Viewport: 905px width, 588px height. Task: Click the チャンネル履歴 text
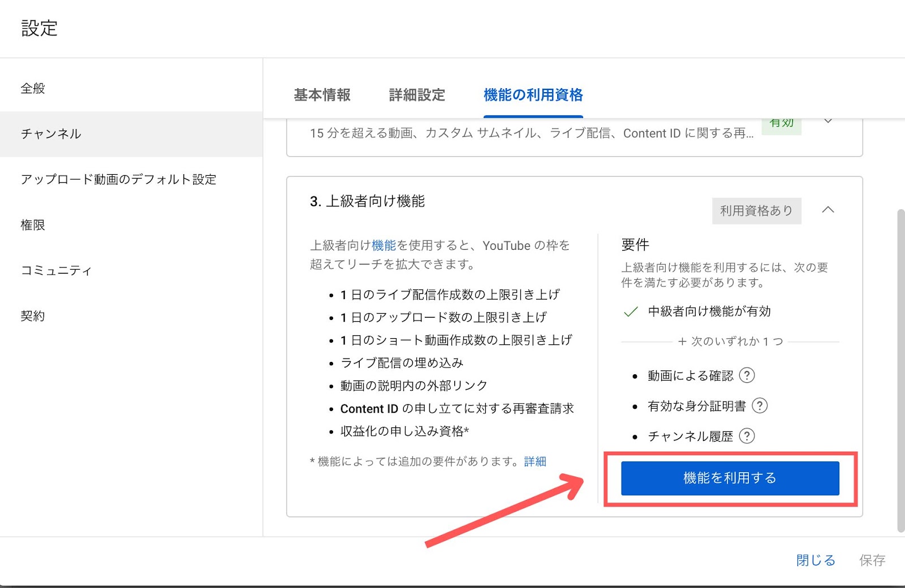[x=691, y=436]
